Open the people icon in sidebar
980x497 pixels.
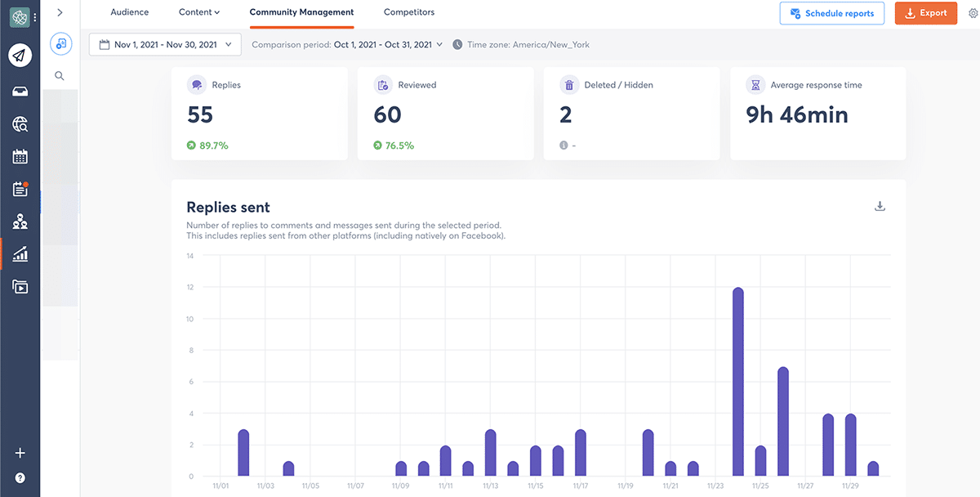coord(20,222)
